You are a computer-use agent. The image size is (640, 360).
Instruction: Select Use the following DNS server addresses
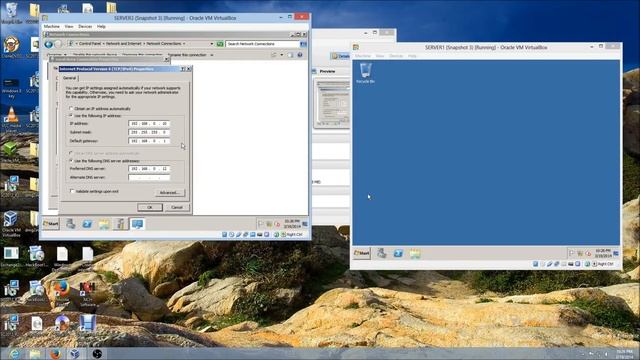pos(104,161)
